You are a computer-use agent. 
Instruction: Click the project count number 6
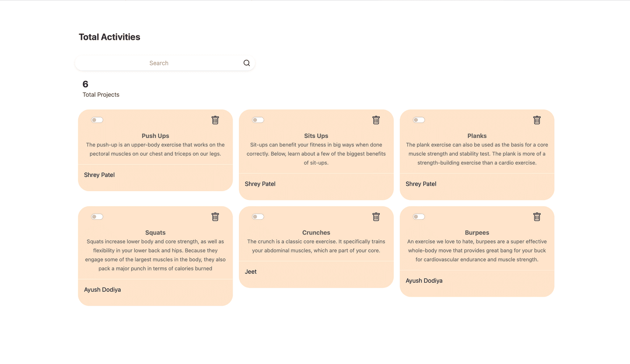pyautogui.click(x=85, y=84)
